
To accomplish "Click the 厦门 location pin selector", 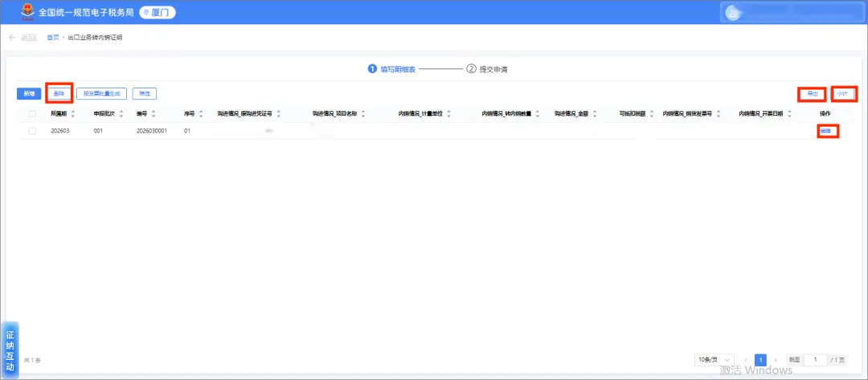I will click(158, 12).
